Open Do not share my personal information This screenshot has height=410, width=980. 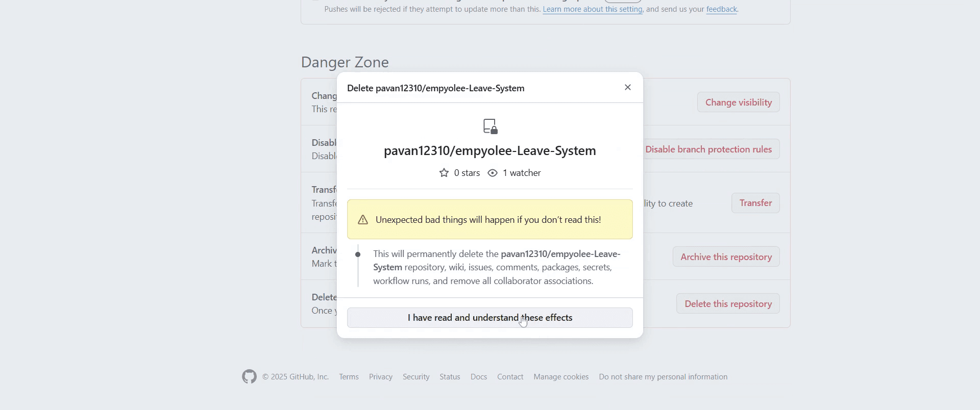point(663,377)
